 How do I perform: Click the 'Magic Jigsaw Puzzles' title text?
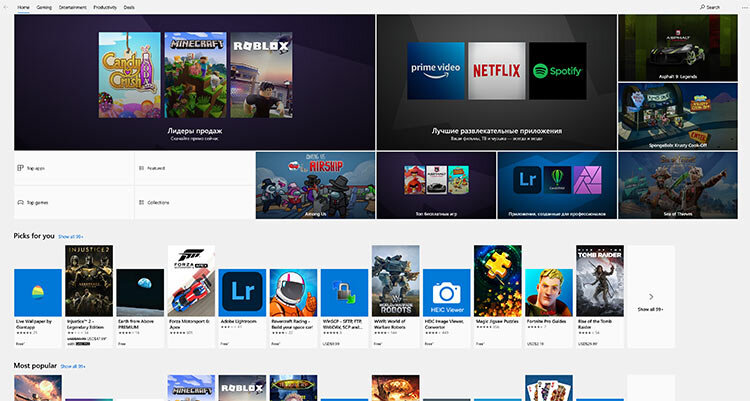(497, 322)
